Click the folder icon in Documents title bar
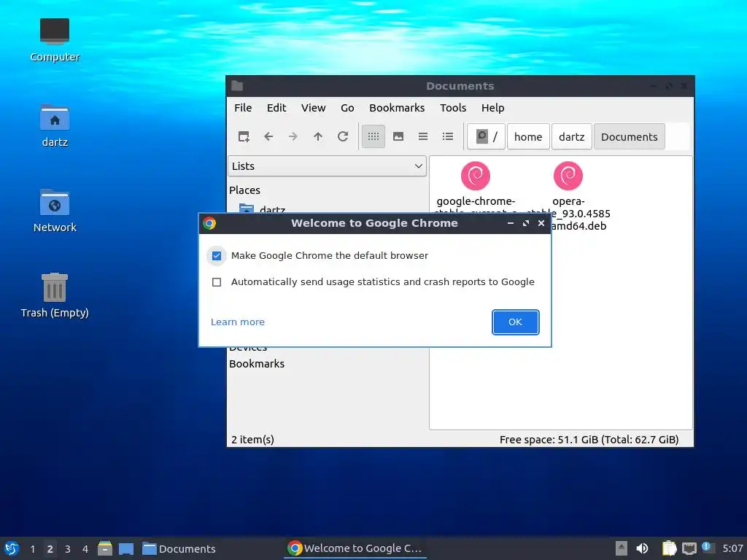This screenshot has width=747, height=560. [x=237, y=86]
